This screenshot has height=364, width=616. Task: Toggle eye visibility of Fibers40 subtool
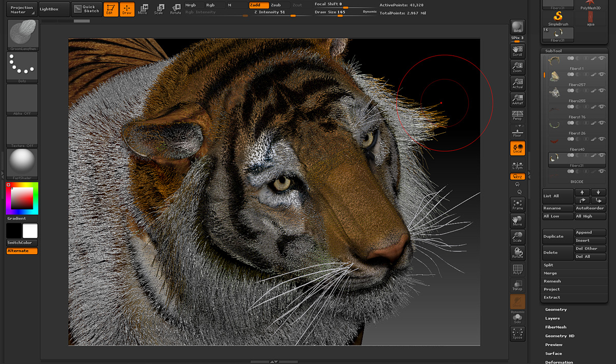(x=602, y=139)
